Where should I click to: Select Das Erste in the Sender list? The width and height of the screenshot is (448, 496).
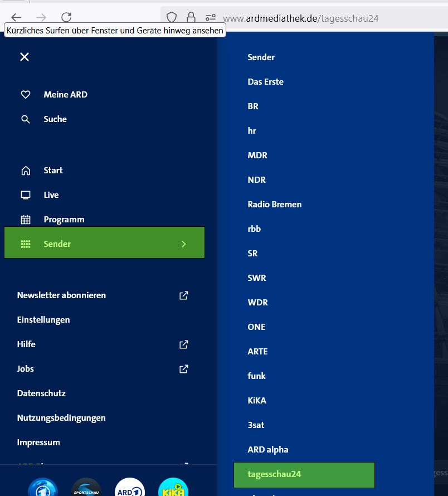coord(265,81)
